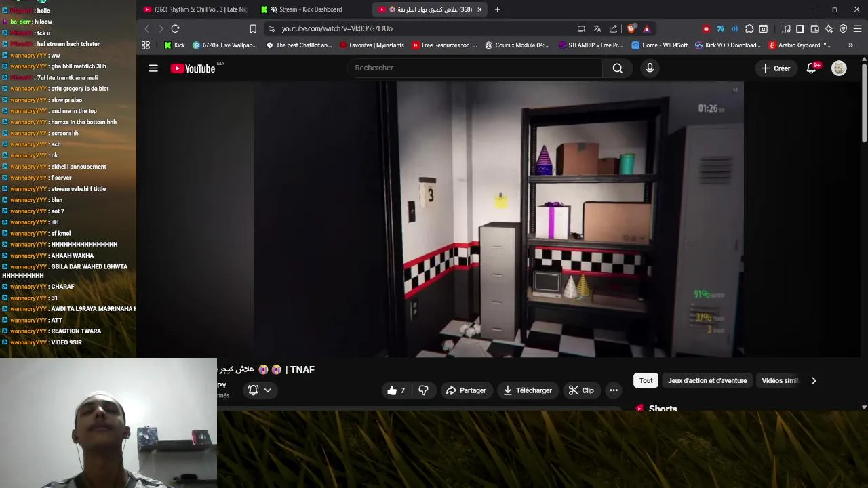868x488 pixels.
Task: Like the video with thumbs up
Action: click(396, 390)
